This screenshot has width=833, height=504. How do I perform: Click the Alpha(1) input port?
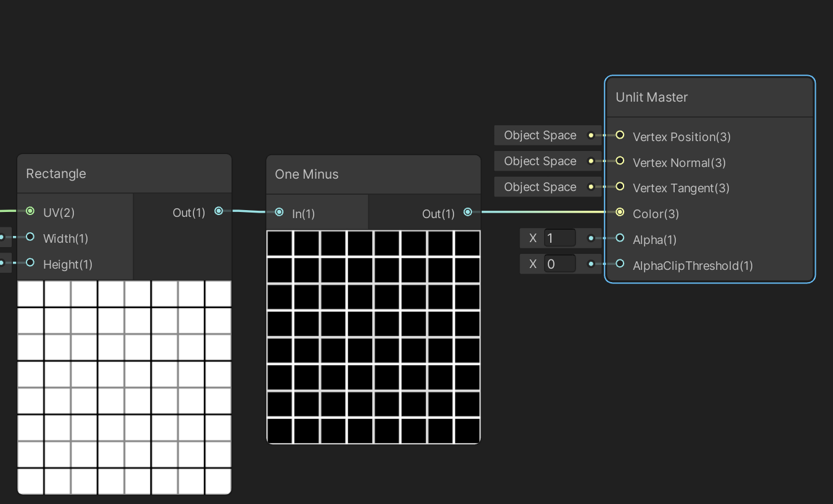620,238
